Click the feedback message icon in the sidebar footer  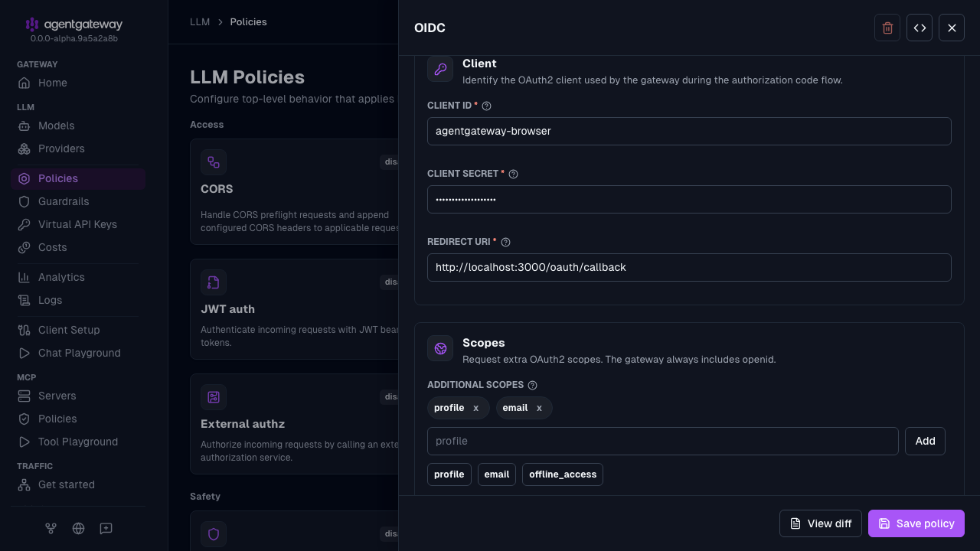pyautogui.click(x=106, y=528)
